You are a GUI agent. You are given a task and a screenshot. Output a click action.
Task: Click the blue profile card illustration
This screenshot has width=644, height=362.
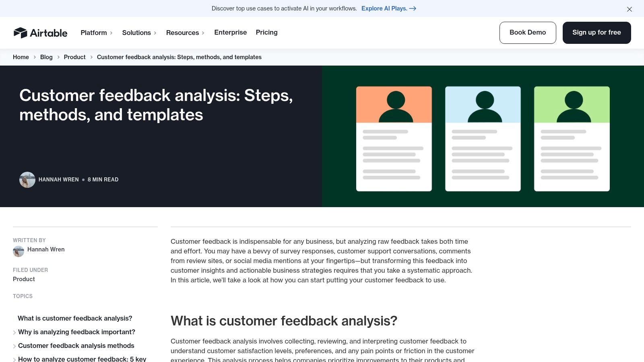pyautogui.click(x=483, y=139)
